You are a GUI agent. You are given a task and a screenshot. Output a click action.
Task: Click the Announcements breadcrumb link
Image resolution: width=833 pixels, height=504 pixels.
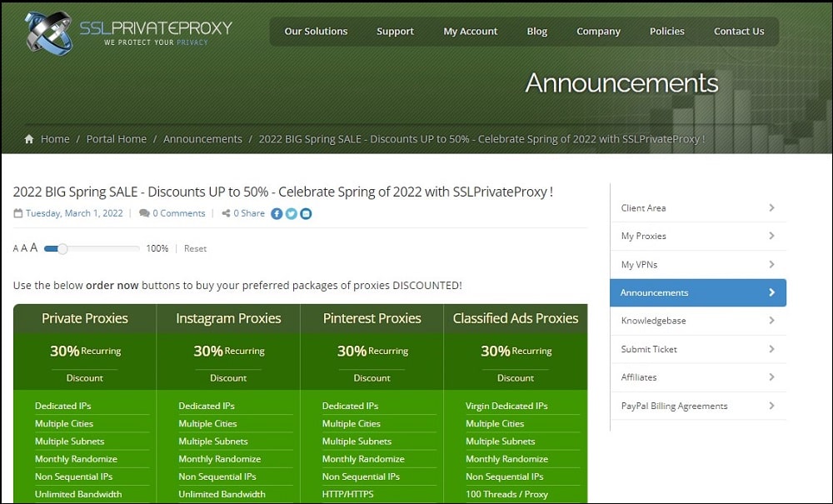tap(202, 139)
